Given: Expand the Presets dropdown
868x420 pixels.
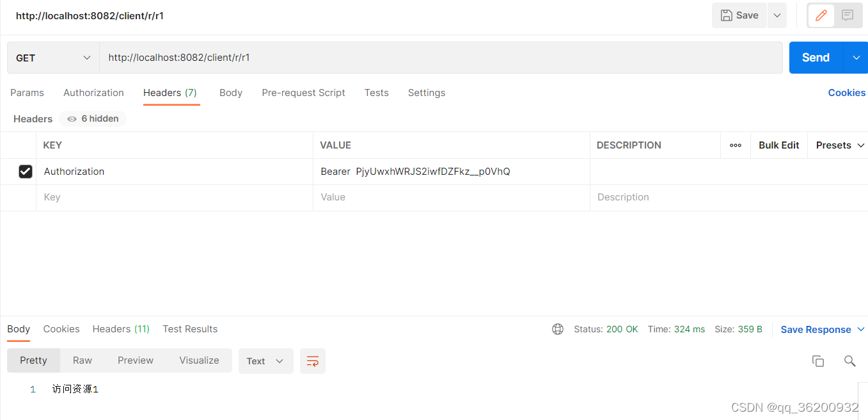Looking at the screenshot, I should 840,145.
